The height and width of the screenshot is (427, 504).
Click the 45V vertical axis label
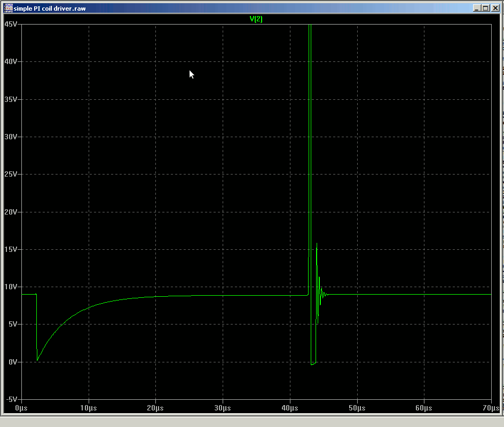11,24
